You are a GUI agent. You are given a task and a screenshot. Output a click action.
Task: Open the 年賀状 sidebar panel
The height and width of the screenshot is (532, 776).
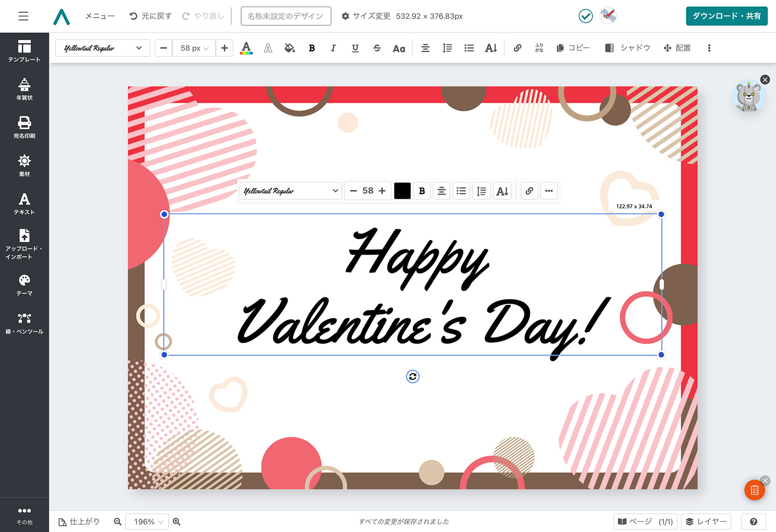coord(24,89)
